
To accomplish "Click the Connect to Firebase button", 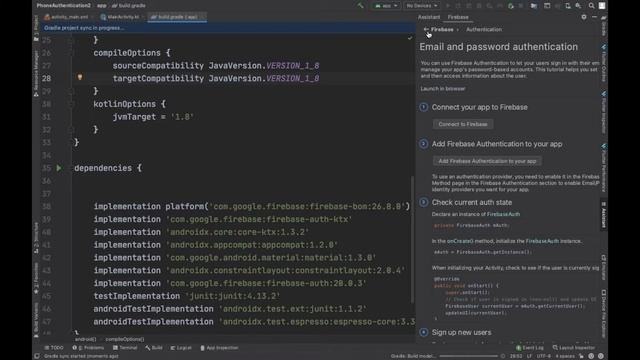I will [463, 124].
